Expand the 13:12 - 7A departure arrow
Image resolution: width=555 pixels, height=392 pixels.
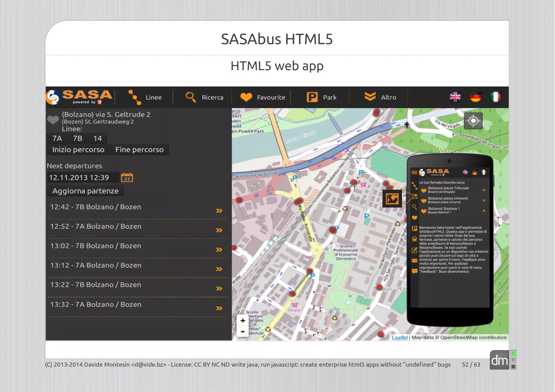click(219, 269)
